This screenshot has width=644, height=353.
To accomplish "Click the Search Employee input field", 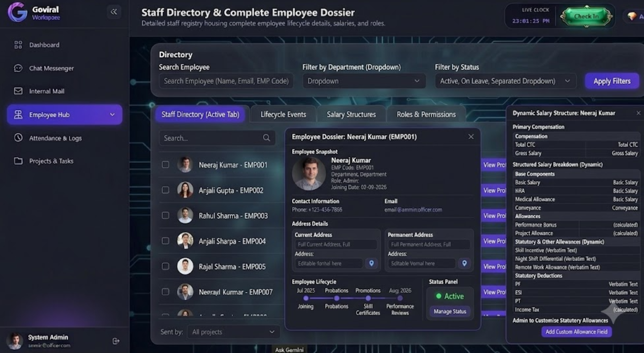I will click(226, 81).
